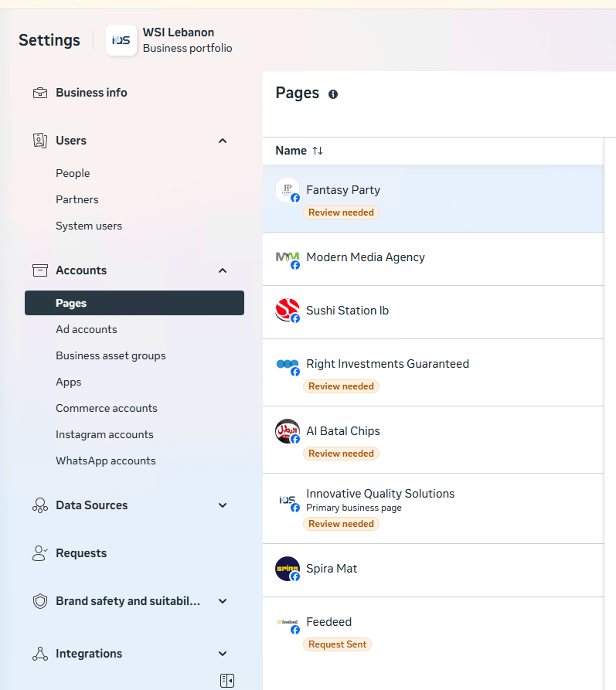Viewport: 616px width, 690px height.
Task: Click the Business info briefcase icon
Action: (x=40, y=93)
